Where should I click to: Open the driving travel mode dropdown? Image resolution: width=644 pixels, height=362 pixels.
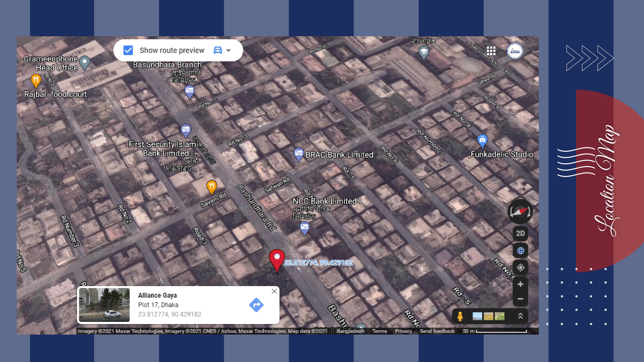(228, 50)
